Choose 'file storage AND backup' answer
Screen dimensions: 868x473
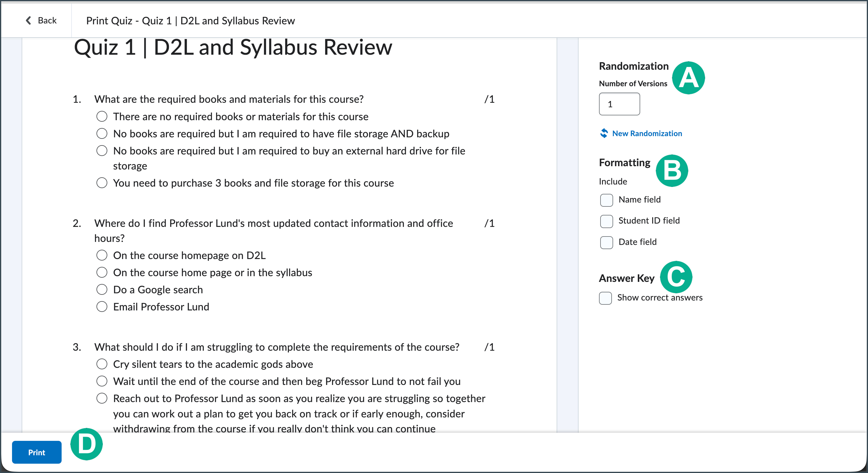pyautogui.click(x=102, y=134)
